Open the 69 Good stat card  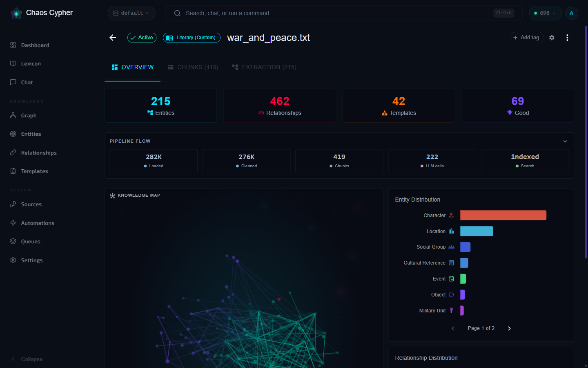pyautogui.click(x=518, y=105)
